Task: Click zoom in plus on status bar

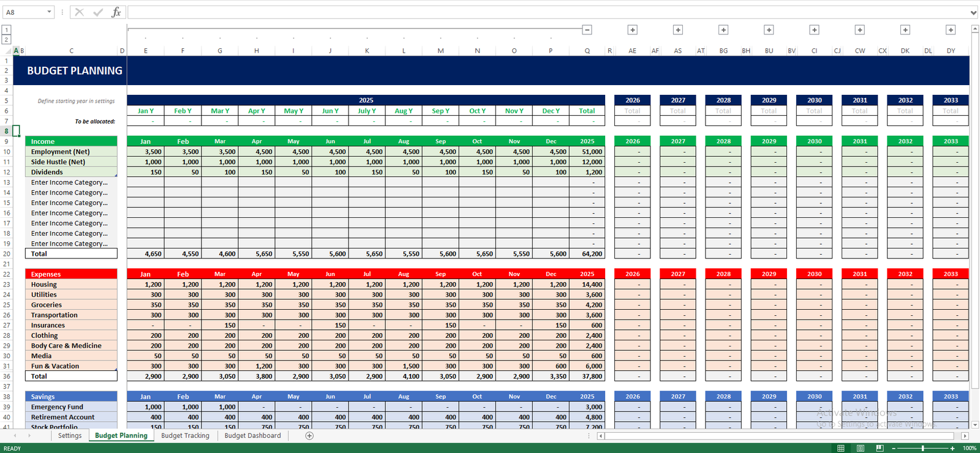Action: (x=952, y=448)
